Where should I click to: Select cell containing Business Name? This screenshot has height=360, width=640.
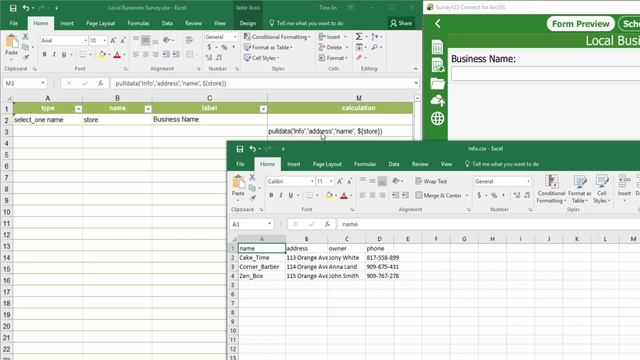(x=210, y=120)
